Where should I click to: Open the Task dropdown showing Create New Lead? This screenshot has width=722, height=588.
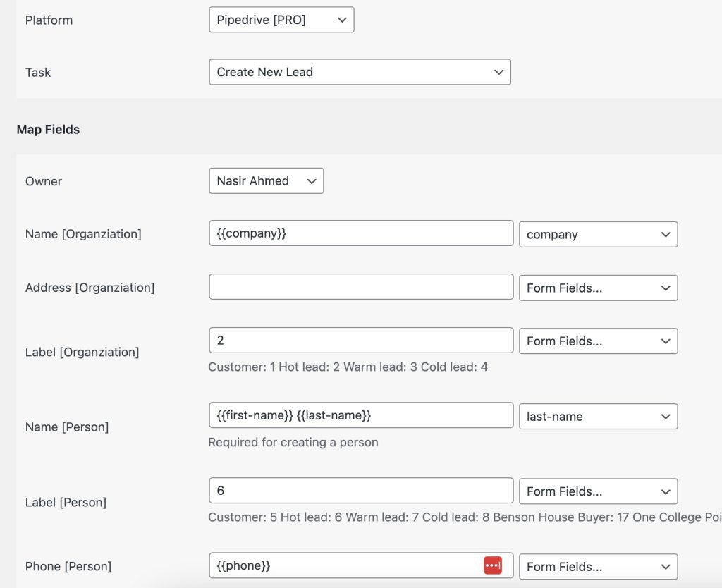tap(360, 72)
